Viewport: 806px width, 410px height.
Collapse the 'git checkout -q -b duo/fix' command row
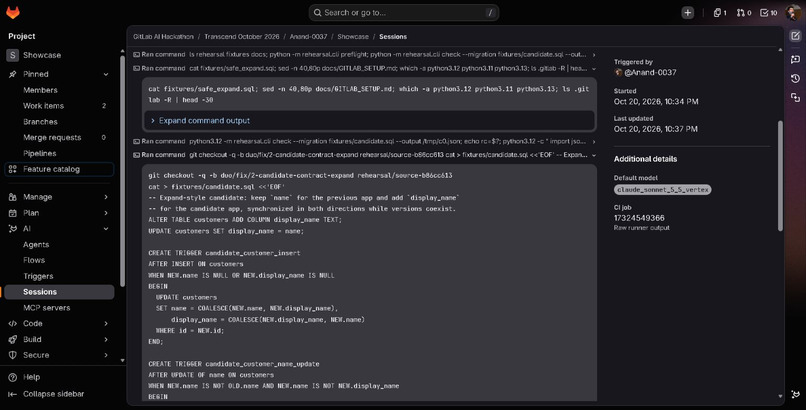(364, 155)
